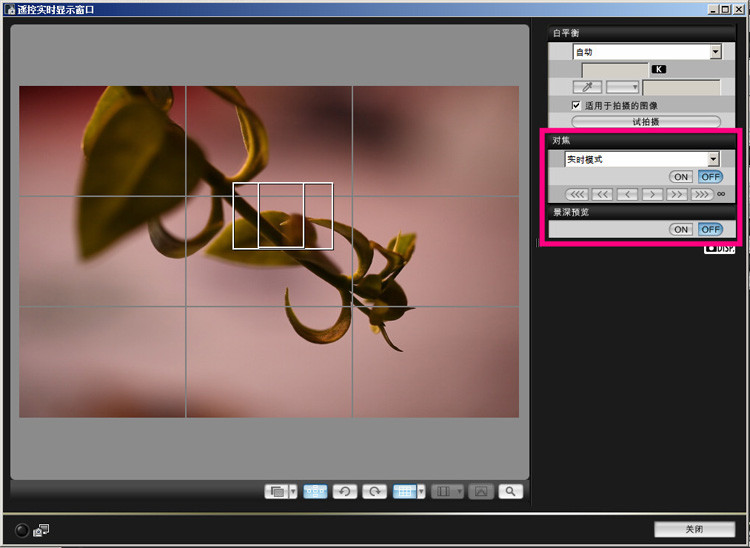The image size is (750, 548).
Task: Click the overlapping windows display icon
Action: 275,491
